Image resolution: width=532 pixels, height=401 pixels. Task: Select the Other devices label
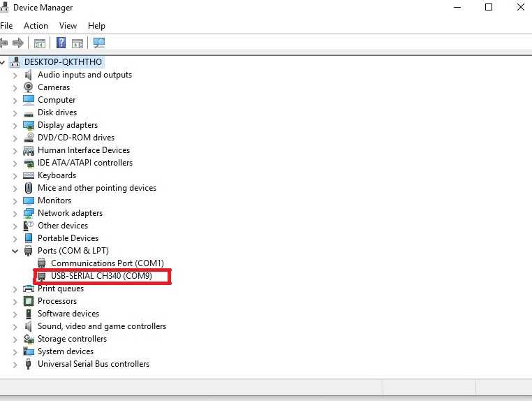(x=63, y=226)
